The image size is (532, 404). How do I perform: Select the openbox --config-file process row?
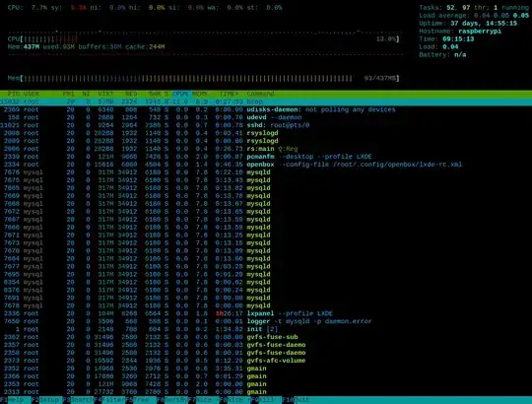[x=266, y=165]
